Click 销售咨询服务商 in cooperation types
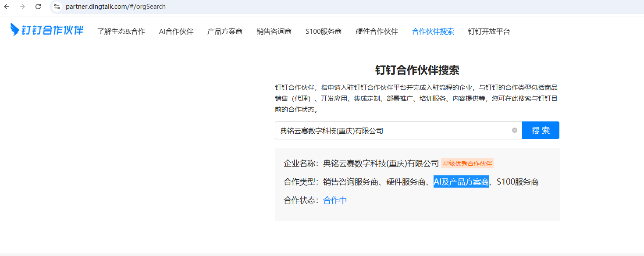This screenshot has width=644, height=256. [351, 182]
